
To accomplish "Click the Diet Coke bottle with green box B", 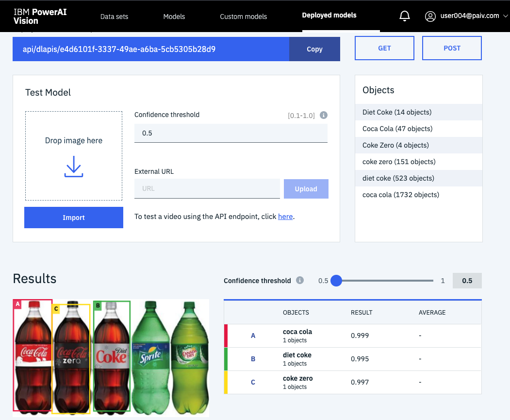I will pyautogui.click(x=112, y=356).
